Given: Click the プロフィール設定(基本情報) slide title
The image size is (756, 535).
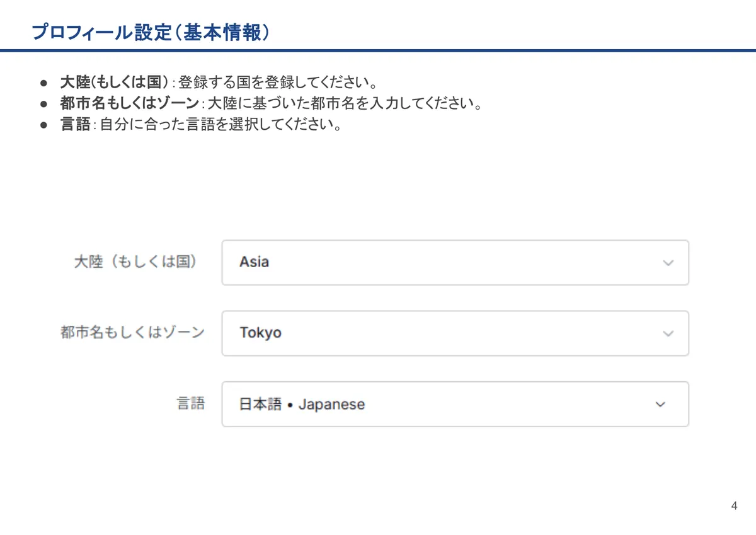Looking at the screenshot, I should pos(151,32).
